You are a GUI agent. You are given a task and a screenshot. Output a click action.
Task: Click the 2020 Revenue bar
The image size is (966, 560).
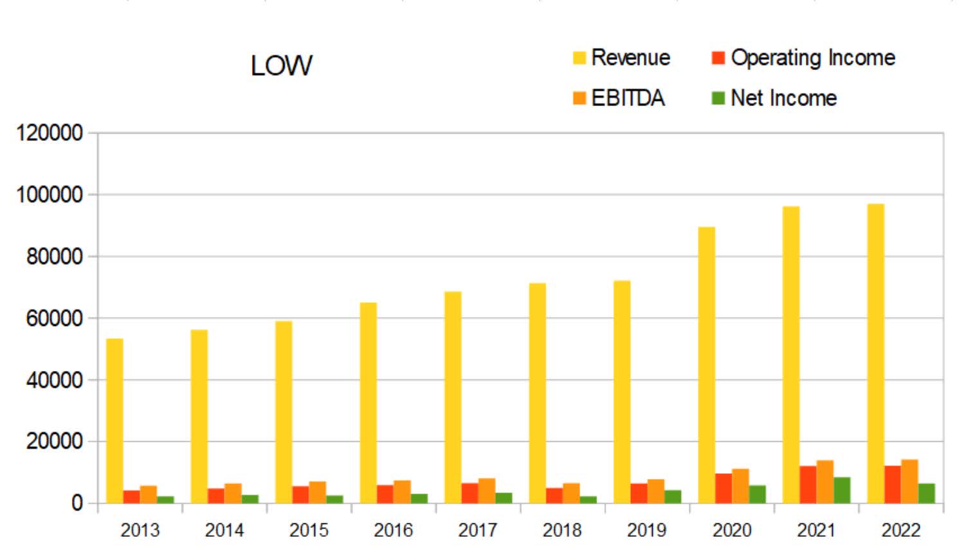tap(706, 365)
